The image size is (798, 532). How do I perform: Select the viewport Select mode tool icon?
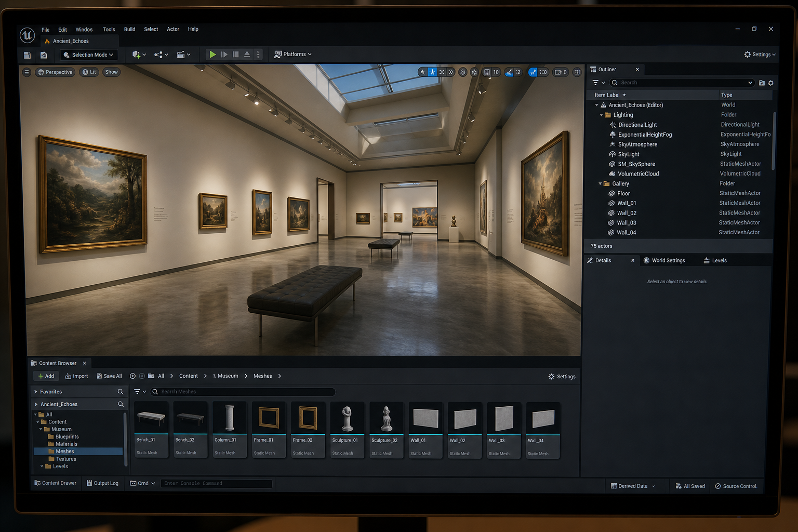pyautogui.click(x=423, y=72)
